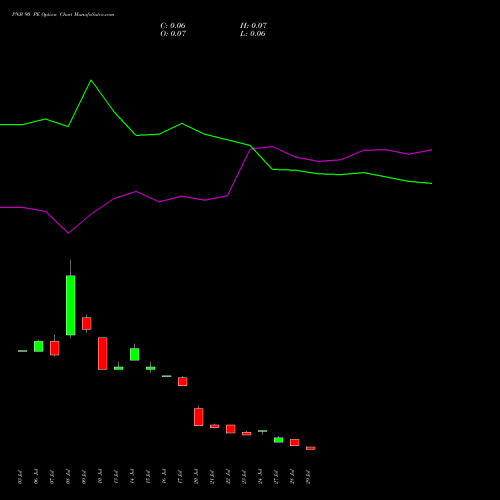The width and height of the screenshot is (500, 500).
Task: Click the highest peak of the green line
Action: coord(91,80)
